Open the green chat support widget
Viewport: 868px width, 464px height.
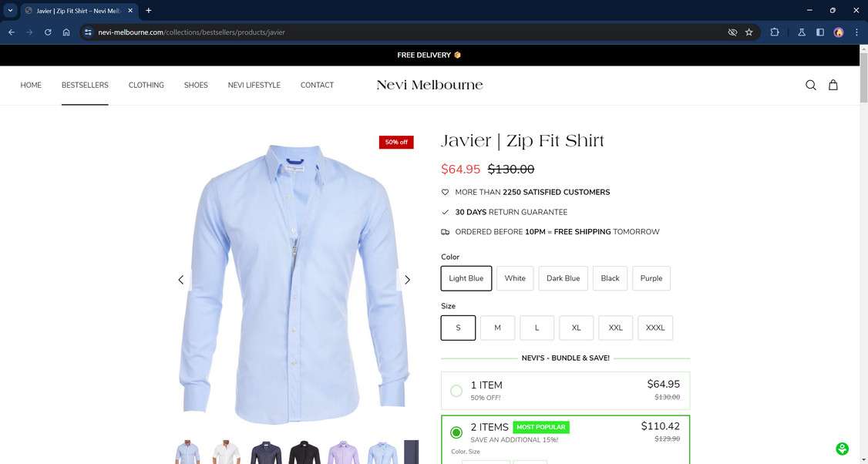[x=841, y=448]
